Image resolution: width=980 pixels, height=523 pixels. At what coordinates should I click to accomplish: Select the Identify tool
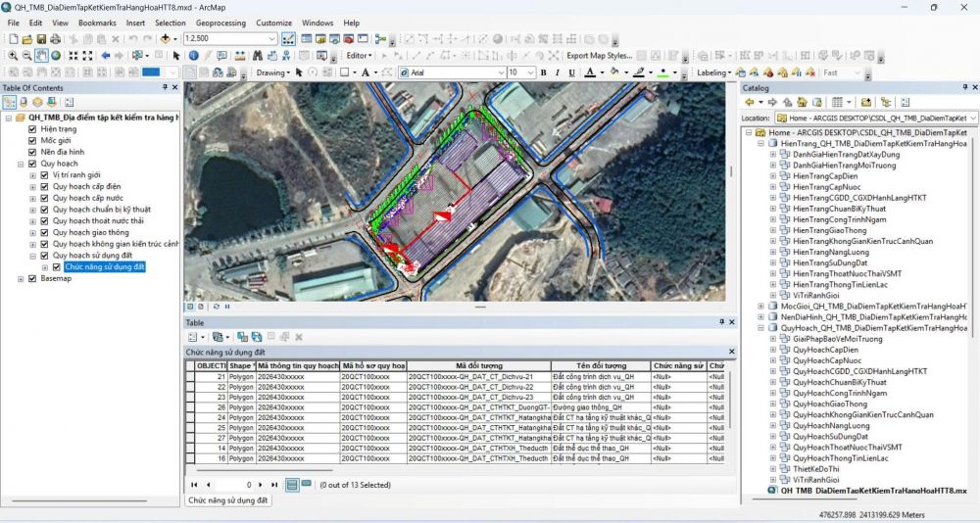point(194,56)
